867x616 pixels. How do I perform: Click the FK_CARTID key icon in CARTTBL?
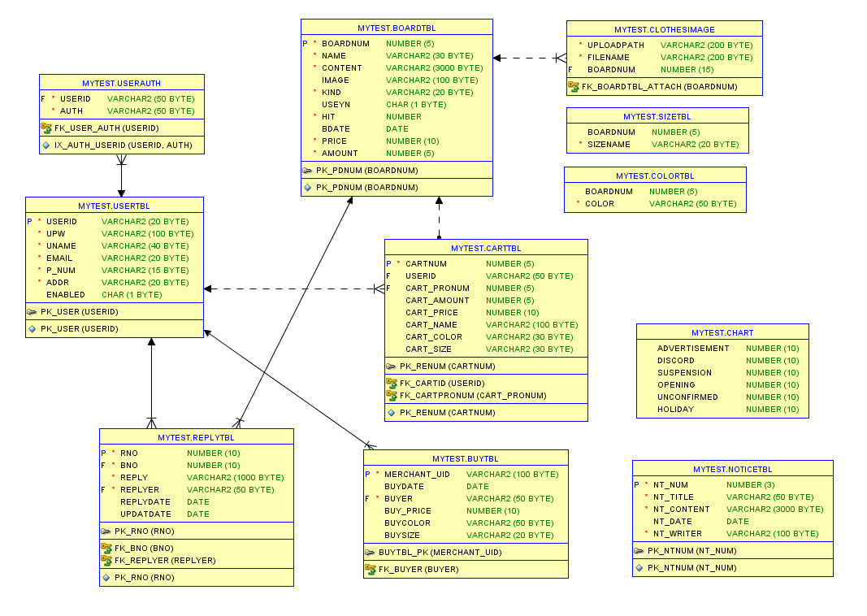tap(392, 383)
